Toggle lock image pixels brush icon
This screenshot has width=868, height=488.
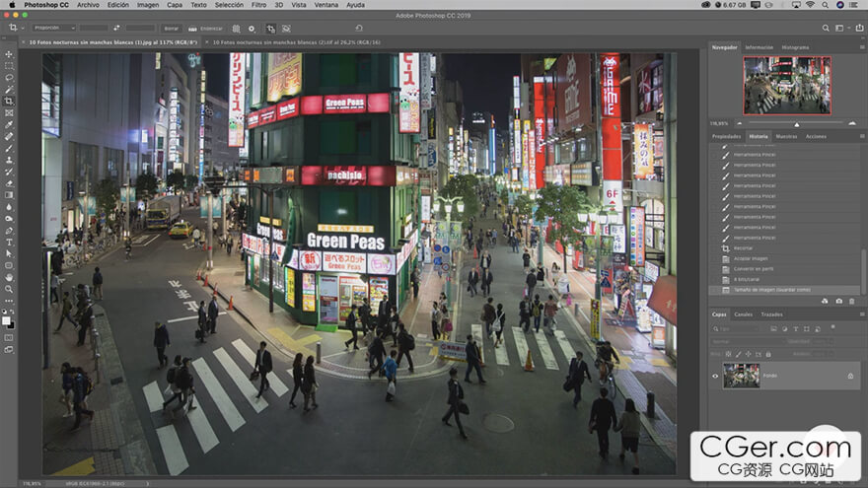(x=739, y=354)
